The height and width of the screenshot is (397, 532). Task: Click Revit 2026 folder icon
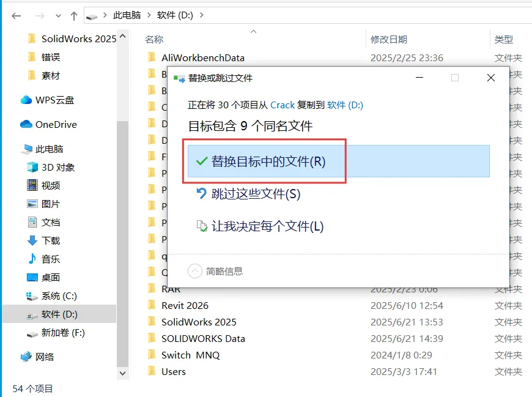152,305
